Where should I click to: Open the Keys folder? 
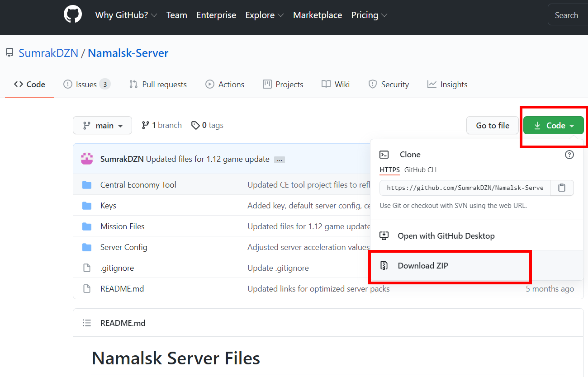point(108,205)
